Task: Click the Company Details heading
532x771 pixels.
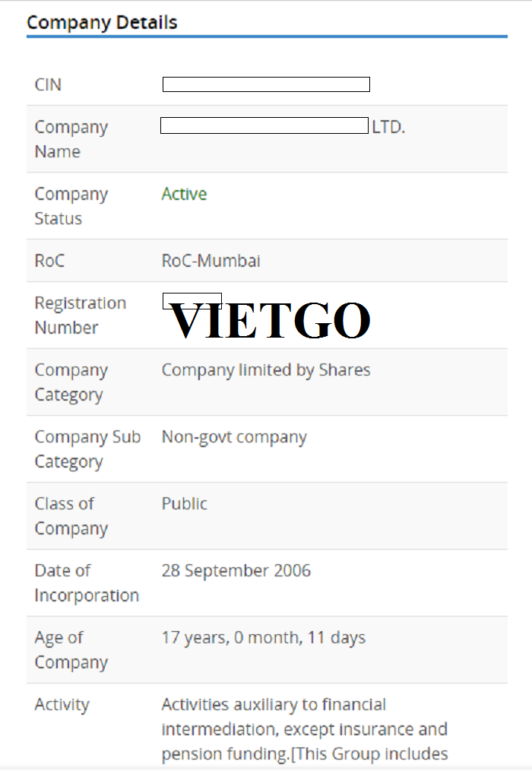Action: pyautogui.click(x=102, y=23)
